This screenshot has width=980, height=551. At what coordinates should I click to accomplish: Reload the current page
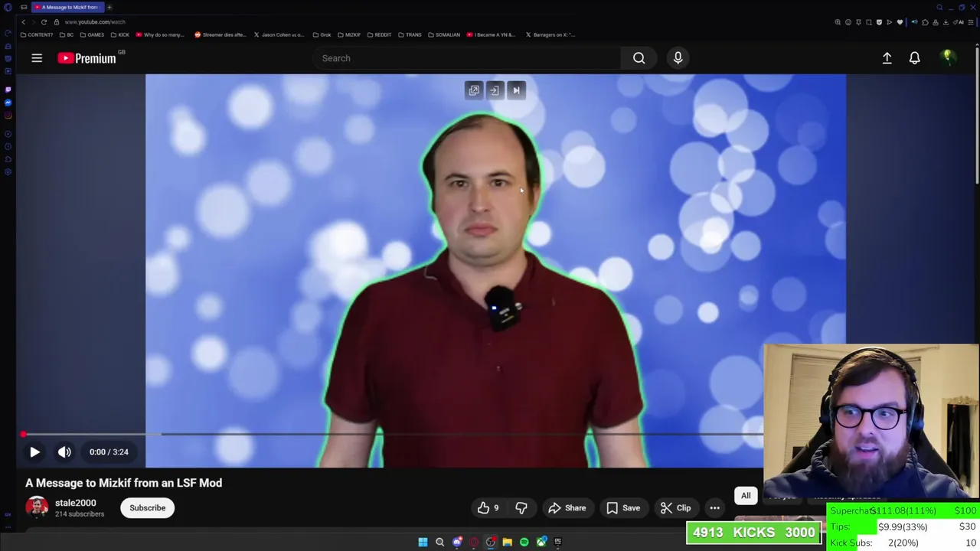[44, 22]
